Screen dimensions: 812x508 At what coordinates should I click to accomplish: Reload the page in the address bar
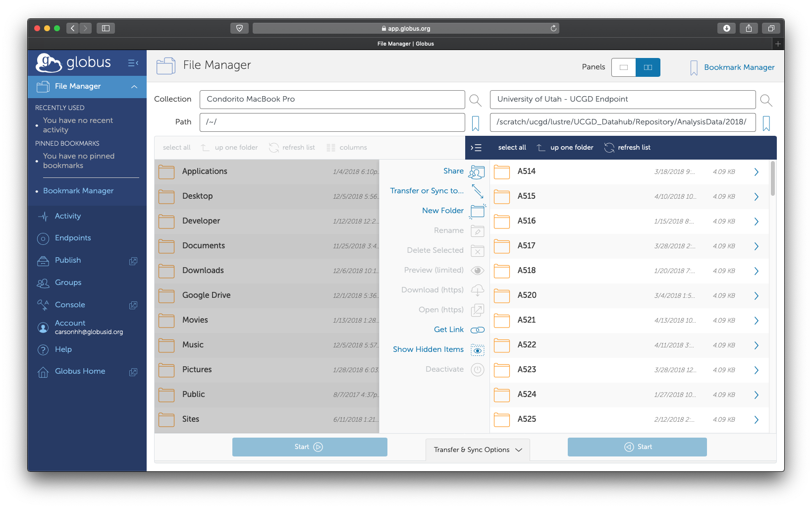click(x=553, y=28)
